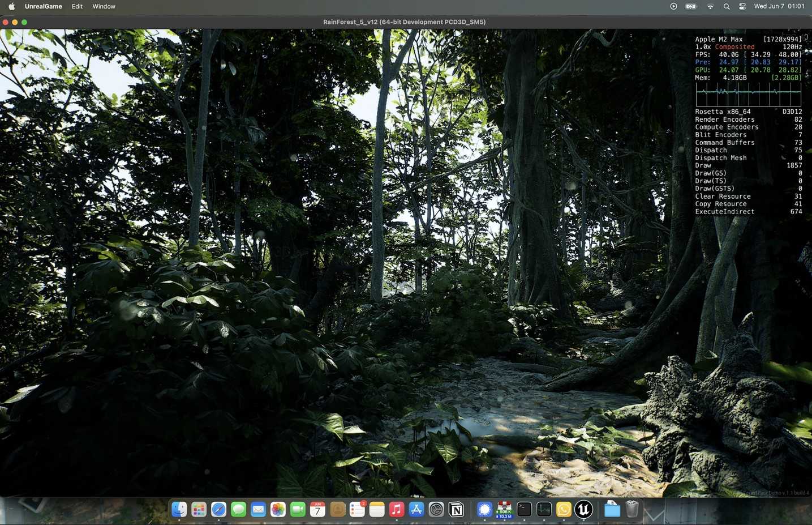
Task: Open Reminders with the red badge
Action: 357,510
